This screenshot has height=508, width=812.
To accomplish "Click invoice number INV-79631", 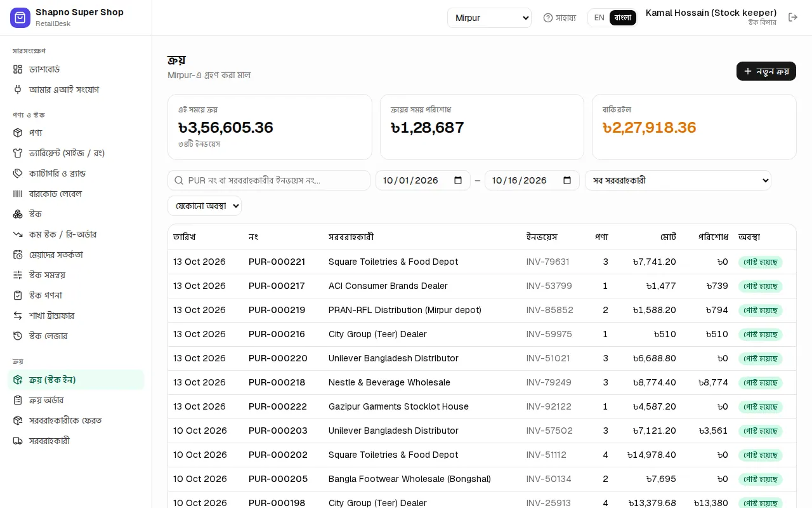I will click(x=547, y=262).
